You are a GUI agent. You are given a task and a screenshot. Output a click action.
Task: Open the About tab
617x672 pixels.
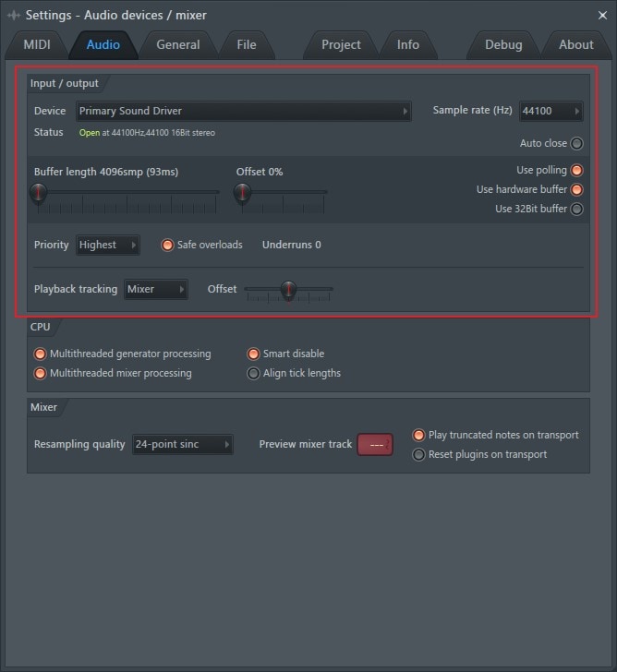pos(575,44)
